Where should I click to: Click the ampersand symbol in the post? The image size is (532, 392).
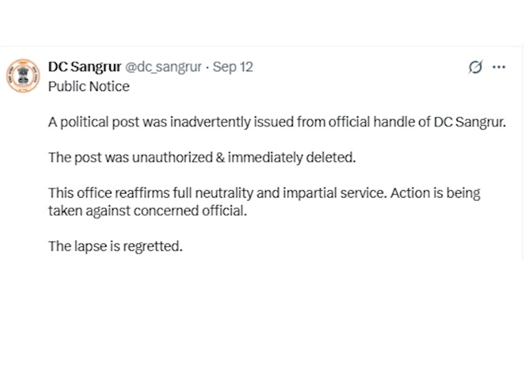[221, 158]
